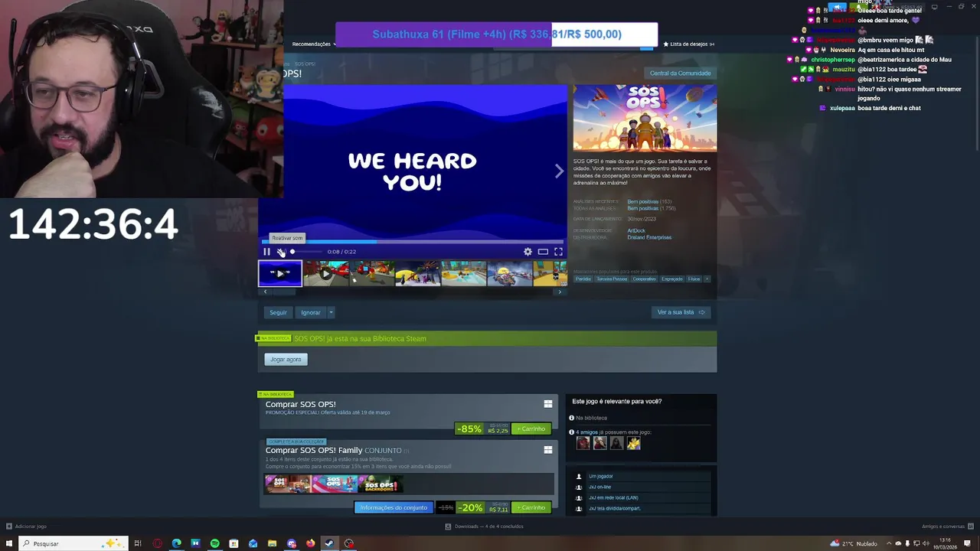
Task: Open the weather 21°C Nublado widget
Action: point(854,543)
